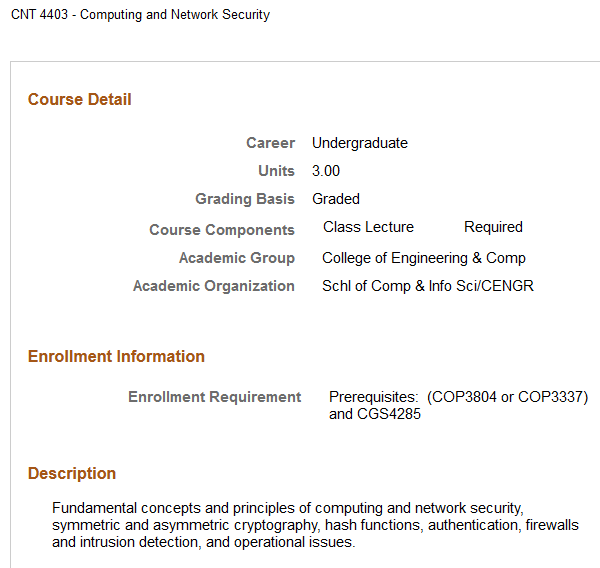Click the Enrollment Information heading
The height and width of the screenshot is (568, 600).
click(116, 356)
